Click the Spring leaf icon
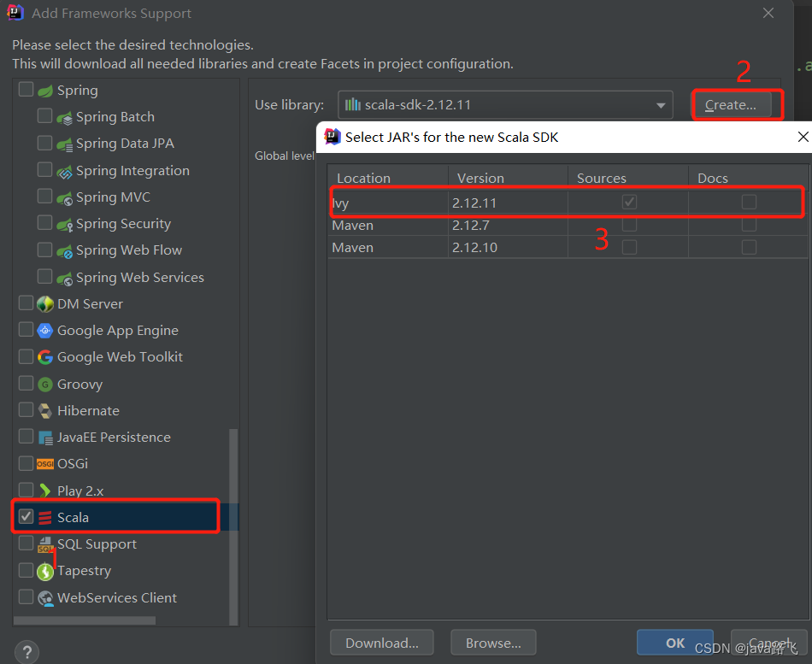Screen dimensions: 812x664 [45, 91]
